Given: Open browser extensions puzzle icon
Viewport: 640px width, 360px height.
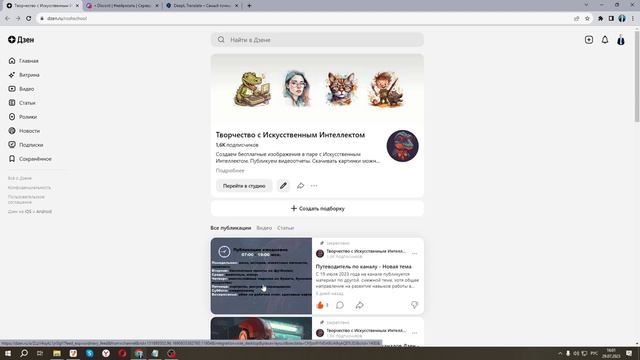Looking at the screenshot, I should [x=600, y=18].
